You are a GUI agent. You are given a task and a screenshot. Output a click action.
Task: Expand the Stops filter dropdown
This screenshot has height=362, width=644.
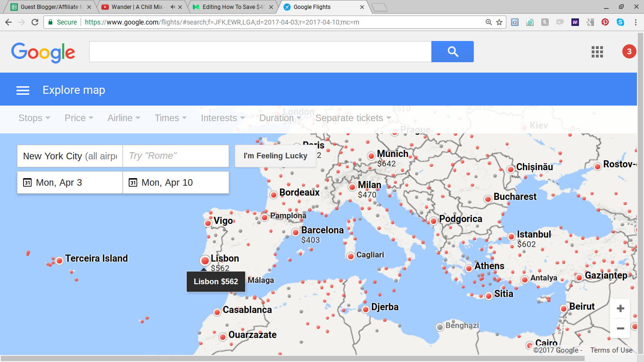(34, 118)
